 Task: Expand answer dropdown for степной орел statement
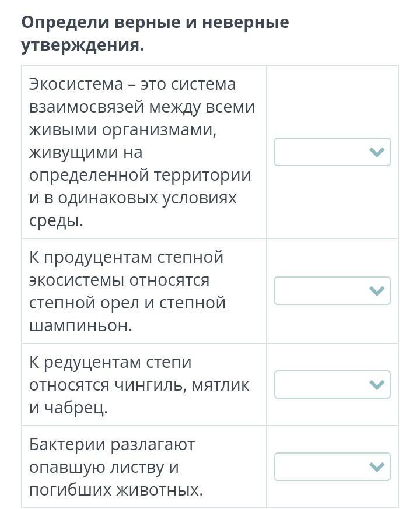click(332, 291)
